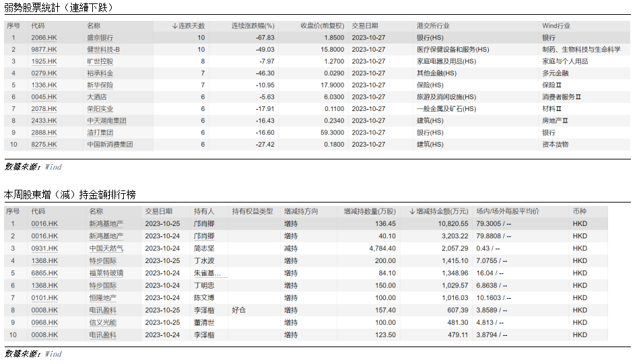Sort by 增减持金额(万元) column header
The height and width of the screenshot is (364, 635).
tap(438, 211)
